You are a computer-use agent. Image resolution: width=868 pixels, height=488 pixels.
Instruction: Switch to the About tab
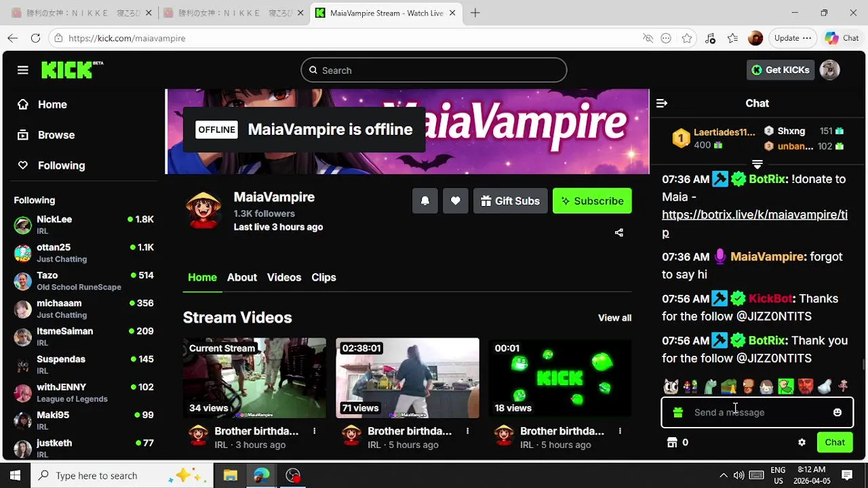tap(242, 277)
